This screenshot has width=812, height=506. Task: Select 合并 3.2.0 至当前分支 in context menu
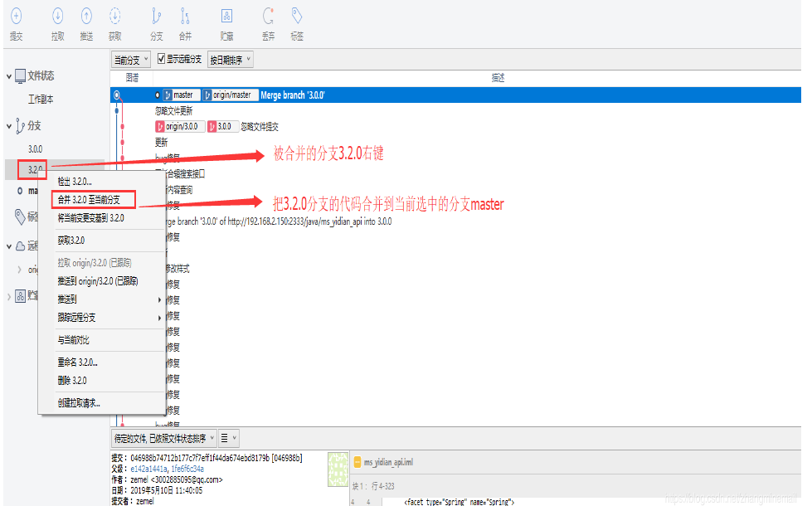pos(89,200)
